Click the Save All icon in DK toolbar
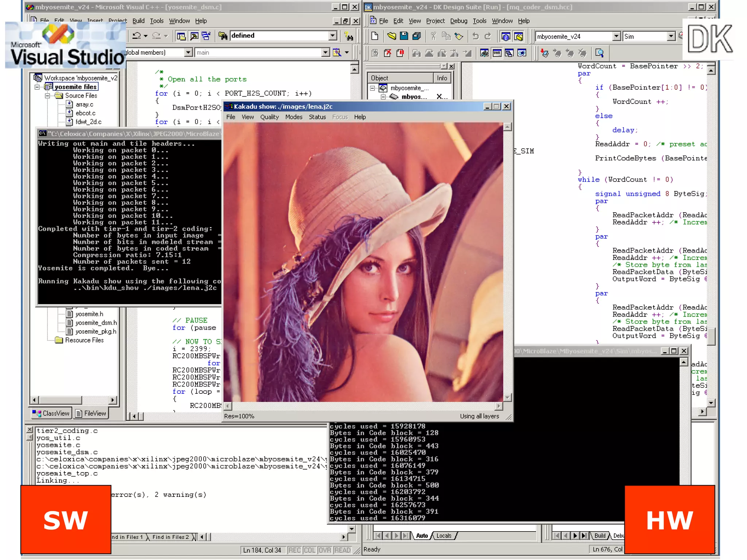Image resolution: width=747 pixels, height=560 pixels. click(417, 36)
